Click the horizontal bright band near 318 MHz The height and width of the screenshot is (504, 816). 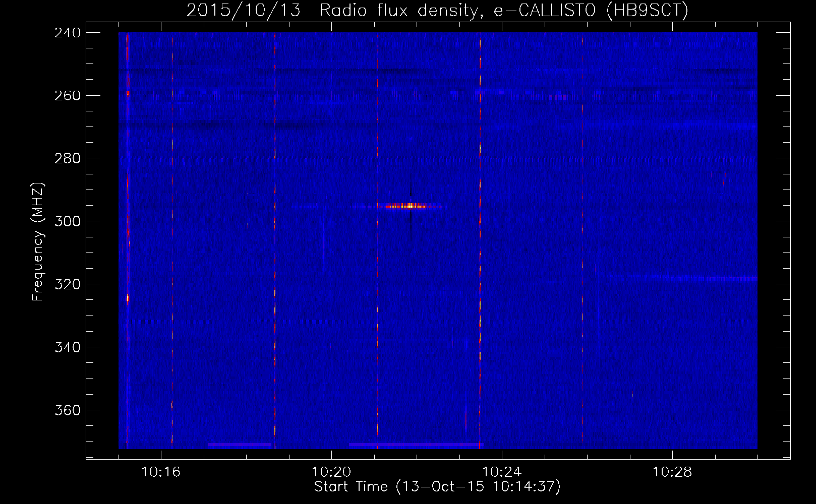pyautogui.click(x=682, y=278)
